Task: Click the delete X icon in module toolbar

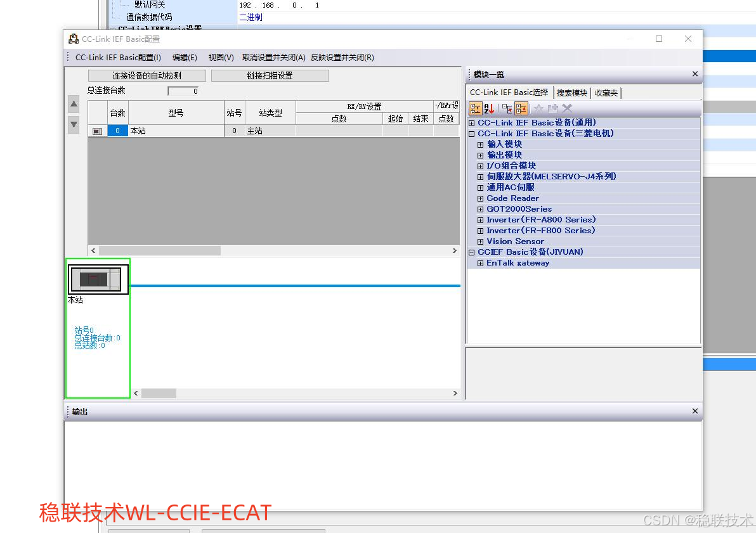Action: pos(567,108)
